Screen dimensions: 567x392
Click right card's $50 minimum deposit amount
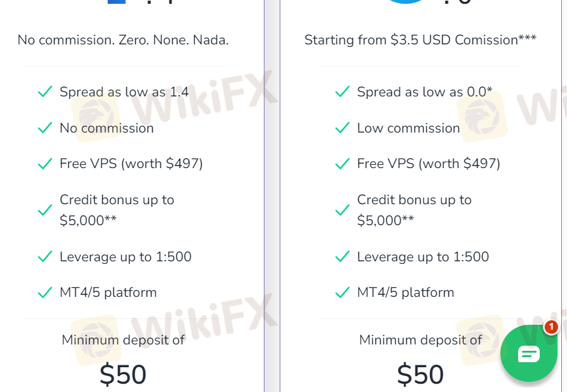pos(420,374)
